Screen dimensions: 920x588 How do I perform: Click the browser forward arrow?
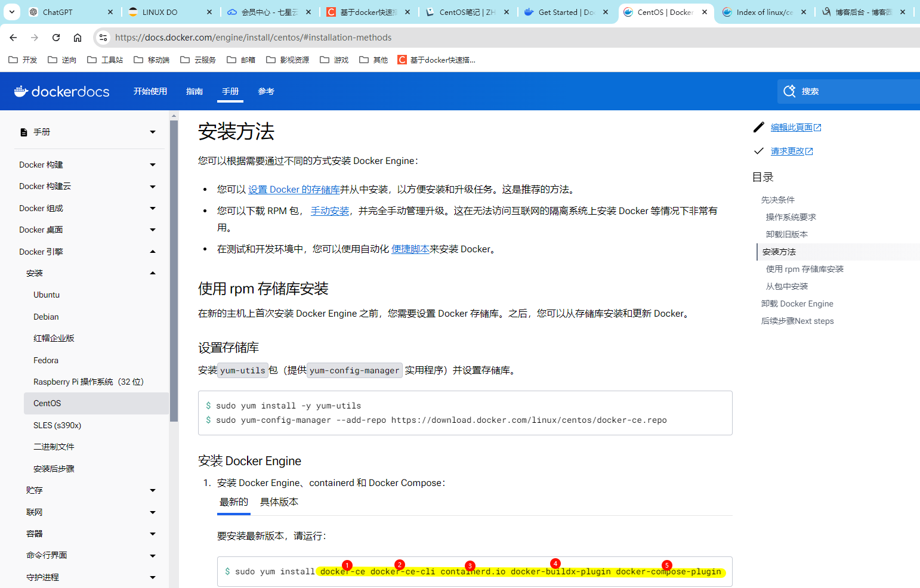coord(35,38)
